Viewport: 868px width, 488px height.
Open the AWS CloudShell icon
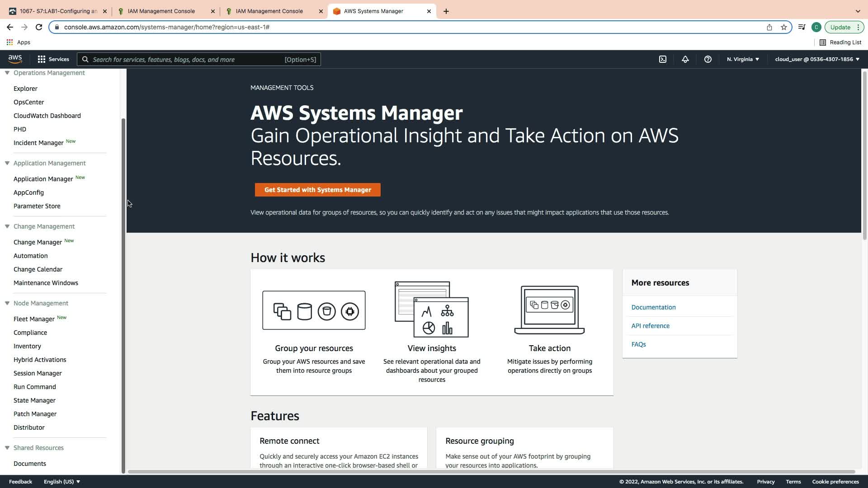pyautogui.click(x=662, y=59)
